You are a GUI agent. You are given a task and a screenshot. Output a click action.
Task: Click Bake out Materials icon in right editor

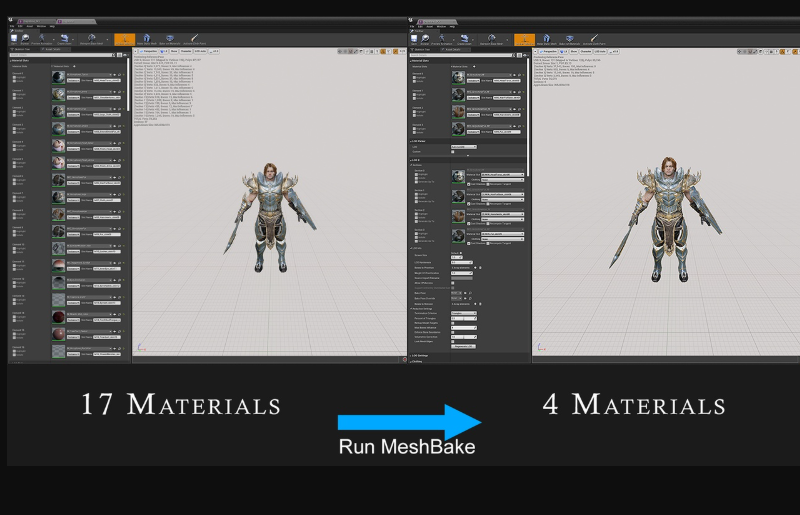[569, 38]
